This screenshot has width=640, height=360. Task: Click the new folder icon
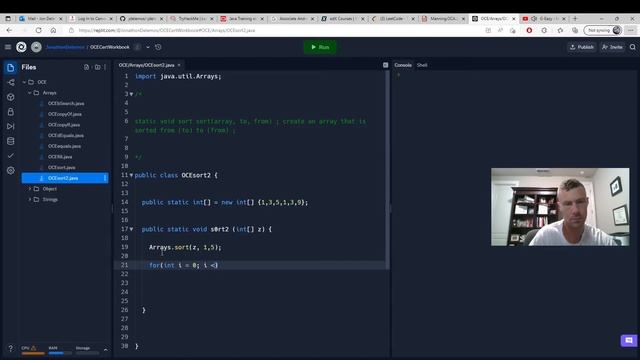click(97, 67)
